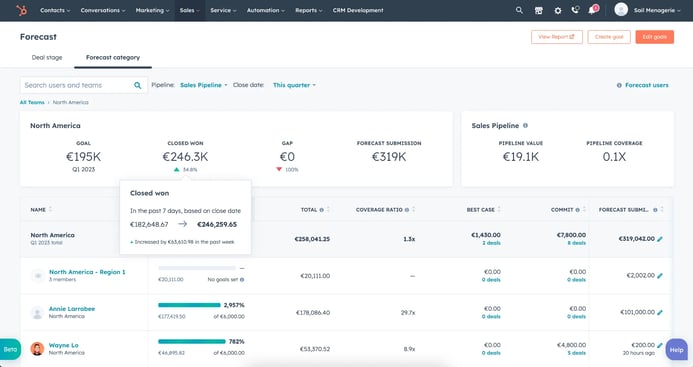The height and width of the screenshot is (367, 693).
Task: Open the Marketplace icon
Action: pos(538,10)
